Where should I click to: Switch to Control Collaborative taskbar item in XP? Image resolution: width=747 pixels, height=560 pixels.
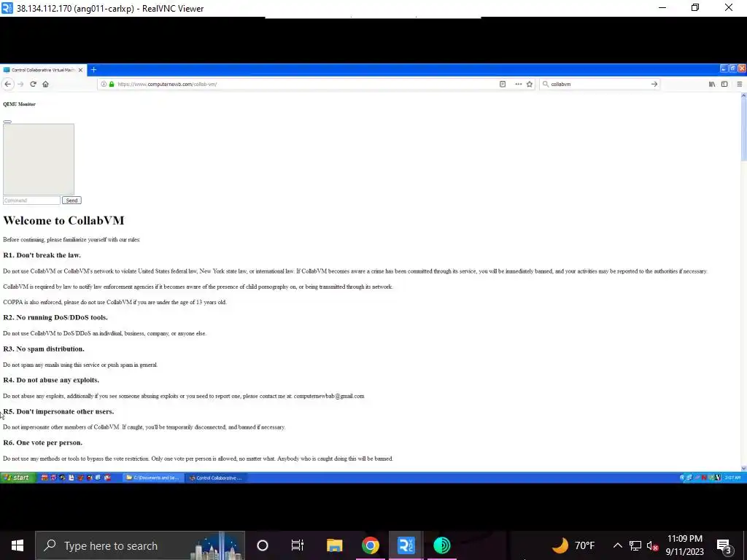click(215, 478)
